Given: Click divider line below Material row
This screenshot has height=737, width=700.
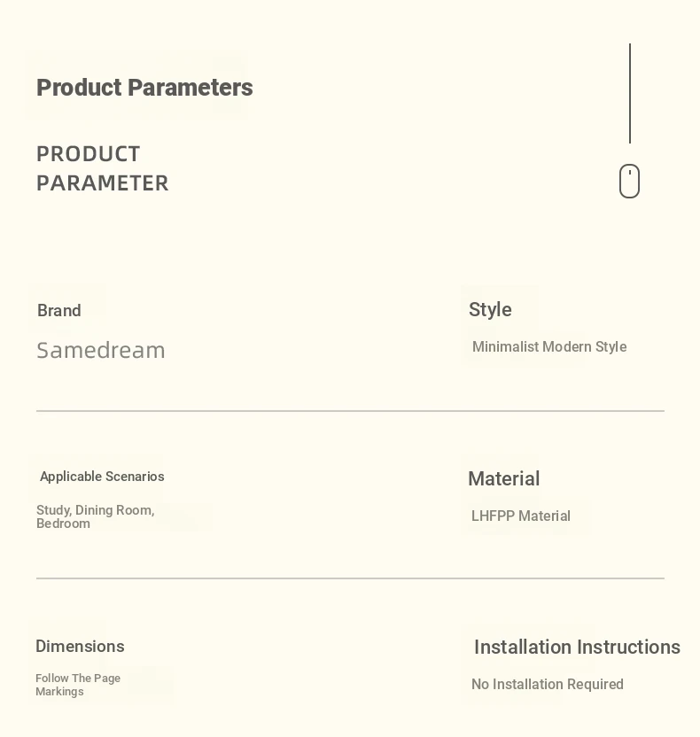Looking at the screenshot, I should tap(350, 578).
